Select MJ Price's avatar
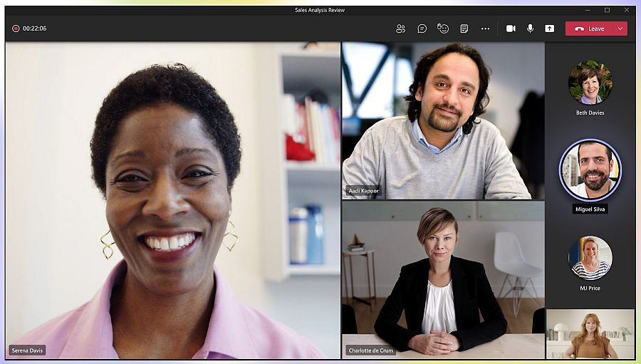Screen dimensions: 641x364 pos(590,257)
